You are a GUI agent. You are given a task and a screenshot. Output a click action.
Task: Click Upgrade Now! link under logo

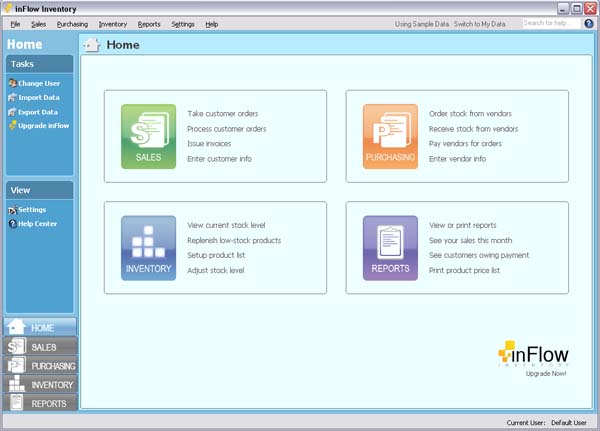[x=546, y=374]
